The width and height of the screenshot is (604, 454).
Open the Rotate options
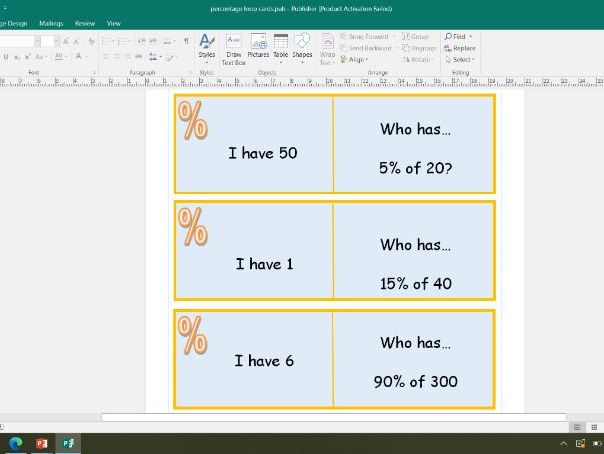[418, 60]
